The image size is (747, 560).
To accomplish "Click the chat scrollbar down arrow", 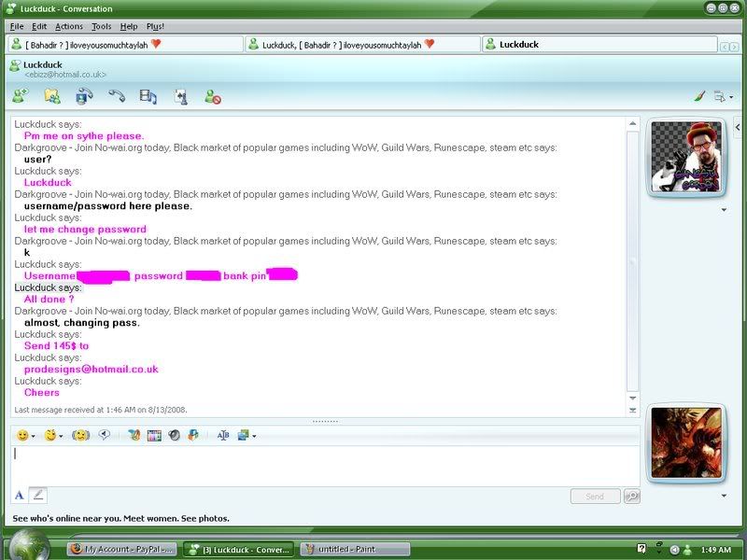I will (633, 398).
